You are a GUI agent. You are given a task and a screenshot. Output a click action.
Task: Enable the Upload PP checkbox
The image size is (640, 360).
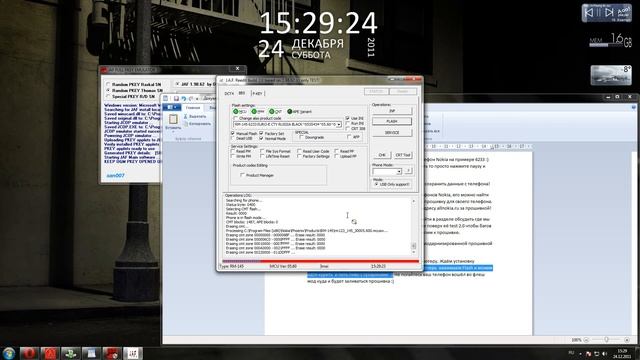click(336, 156)
